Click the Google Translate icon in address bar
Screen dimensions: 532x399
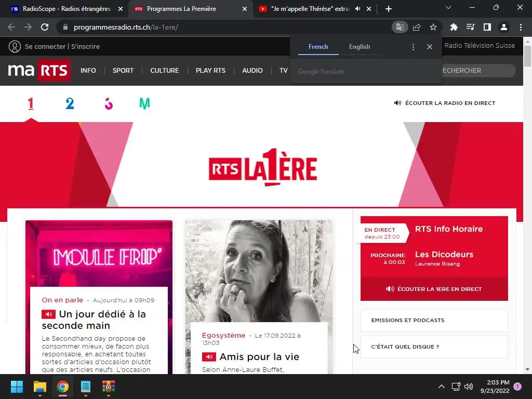400,27
